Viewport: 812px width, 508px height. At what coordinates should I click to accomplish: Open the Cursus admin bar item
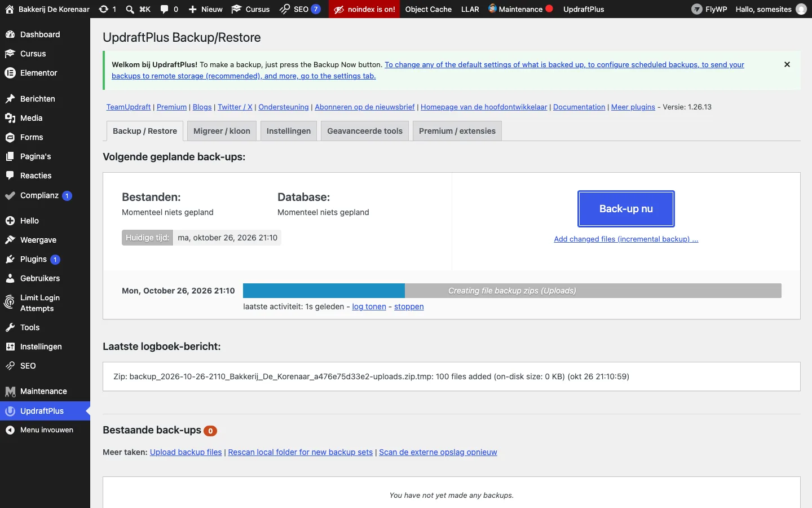(x=251, y=9)
